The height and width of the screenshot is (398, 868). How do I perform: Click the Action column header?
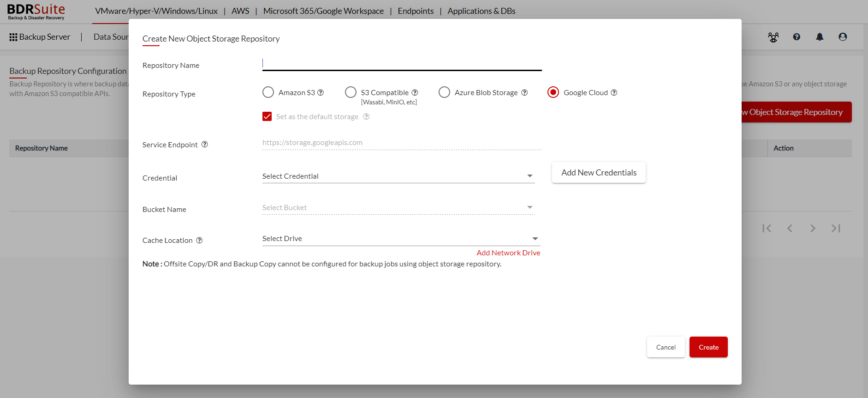(x=784, y=148)
